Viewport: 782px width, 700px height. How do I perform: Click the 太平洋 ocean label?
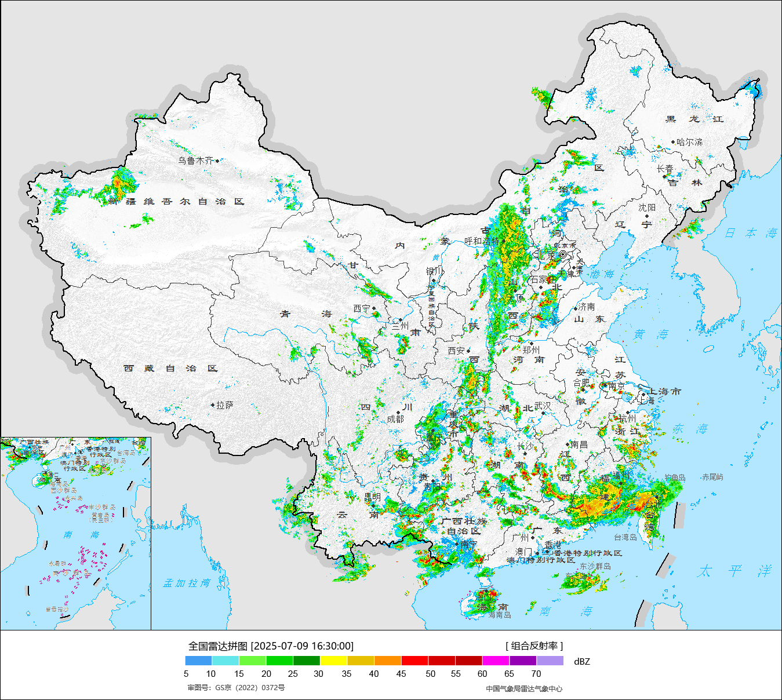tap(734, 571)
